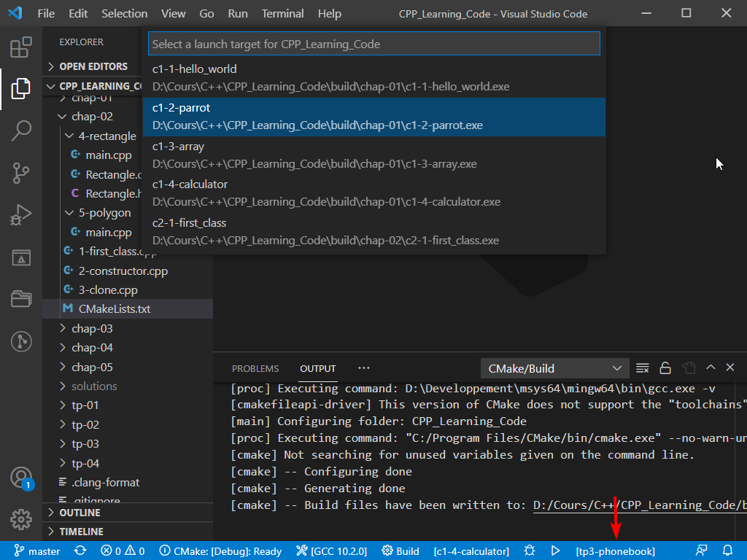Image resolution: width=747 pixels, height=560 pixels.
Task: Open the File menu
Action: click(x=46, y=13)
